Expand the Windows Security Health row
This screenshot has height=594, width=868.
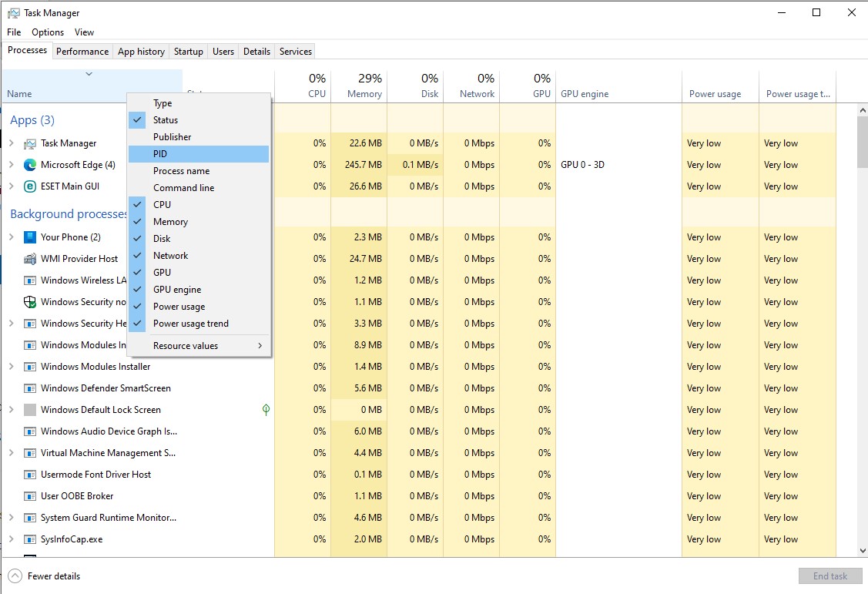tap(11, 324)
